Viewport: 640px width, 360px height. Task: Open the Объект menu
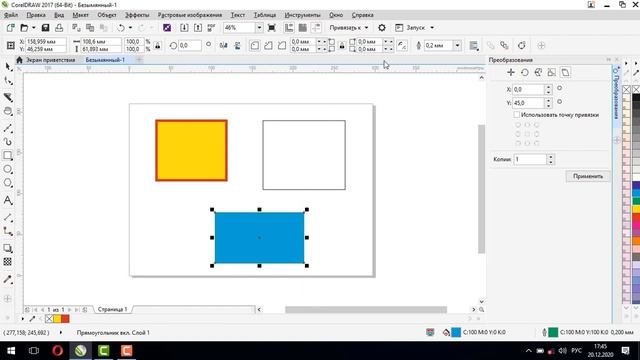click(x=107, y=15)
